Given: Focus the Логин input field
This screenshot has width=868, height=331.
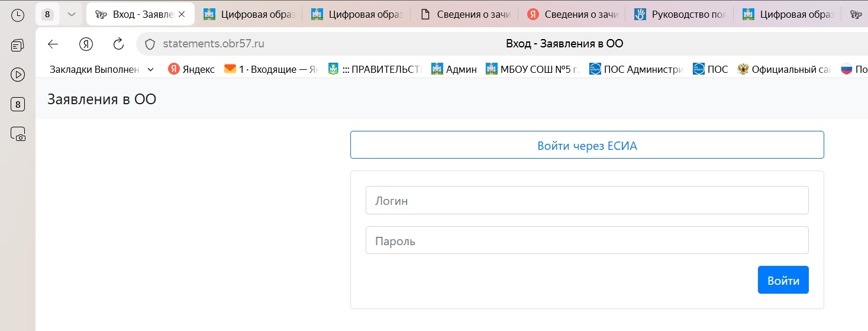Looking at the screenshot, I should [586, 201].
